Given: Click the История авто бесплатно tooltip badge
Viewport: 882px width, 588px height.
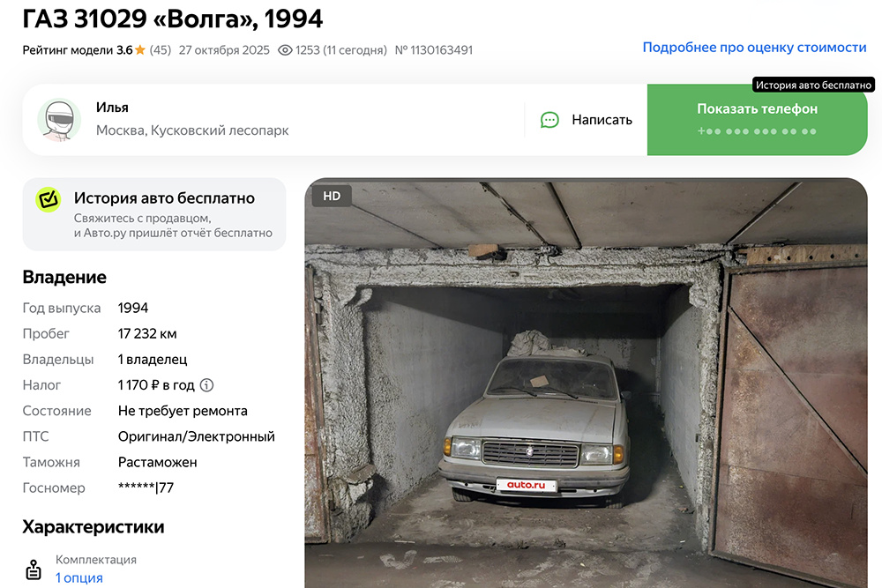Looking at the screenshot, I should 813,85.
